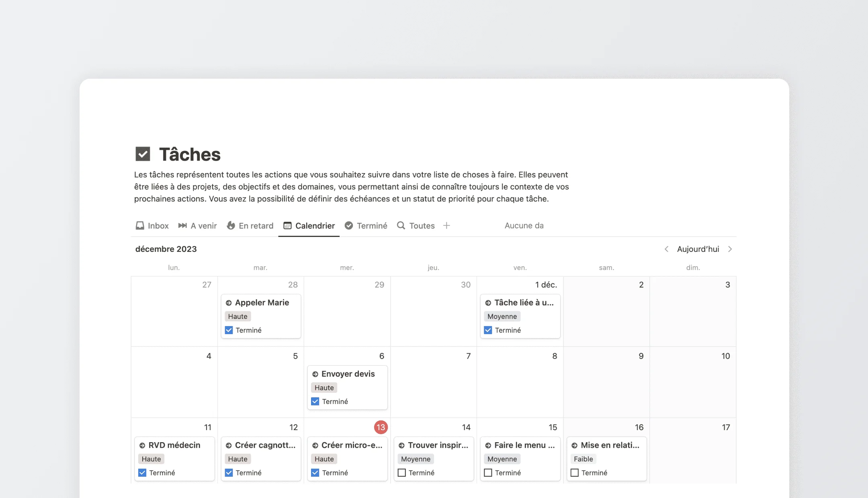Click the Tâches checkbox page icon
The width and height of the screenshot is (868, 498).
pyautogui.click(x=143, y=154)
